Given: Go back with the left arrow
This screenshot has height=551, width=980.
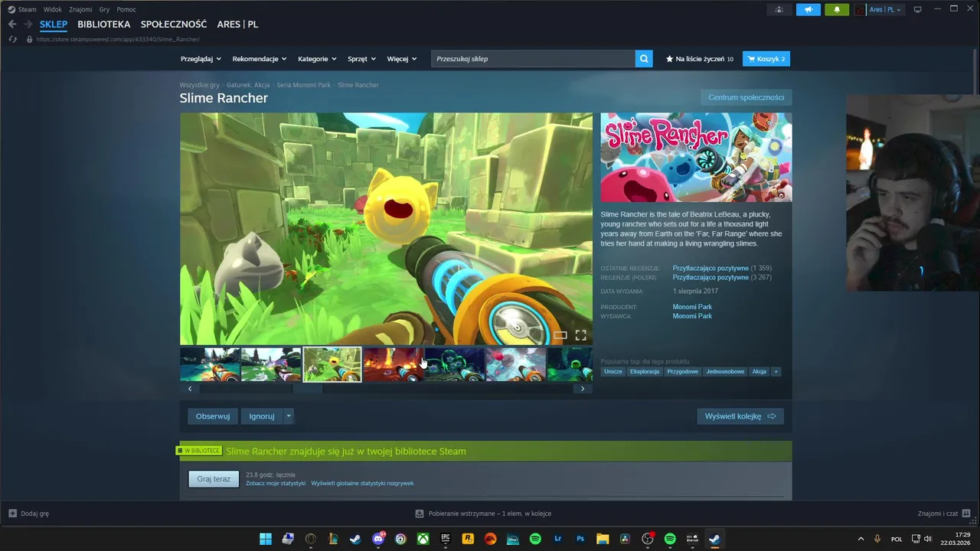Looking at the screenshot, I should click(12, 24).
